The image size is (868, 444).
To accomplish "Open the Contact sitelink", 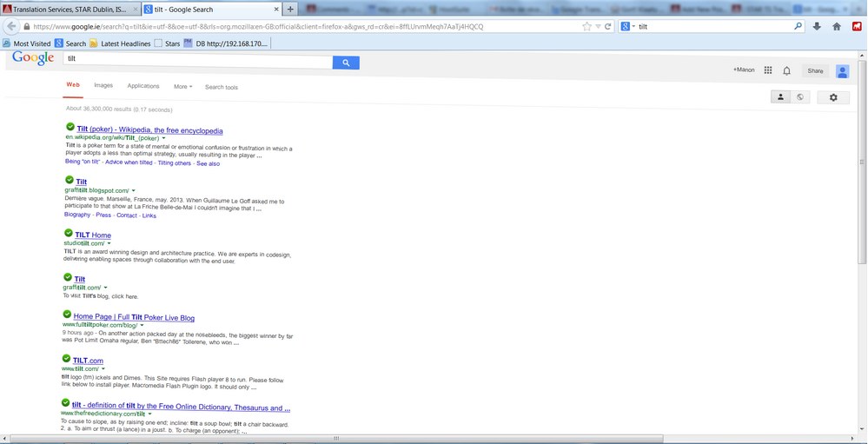I will tap(127, 215).
